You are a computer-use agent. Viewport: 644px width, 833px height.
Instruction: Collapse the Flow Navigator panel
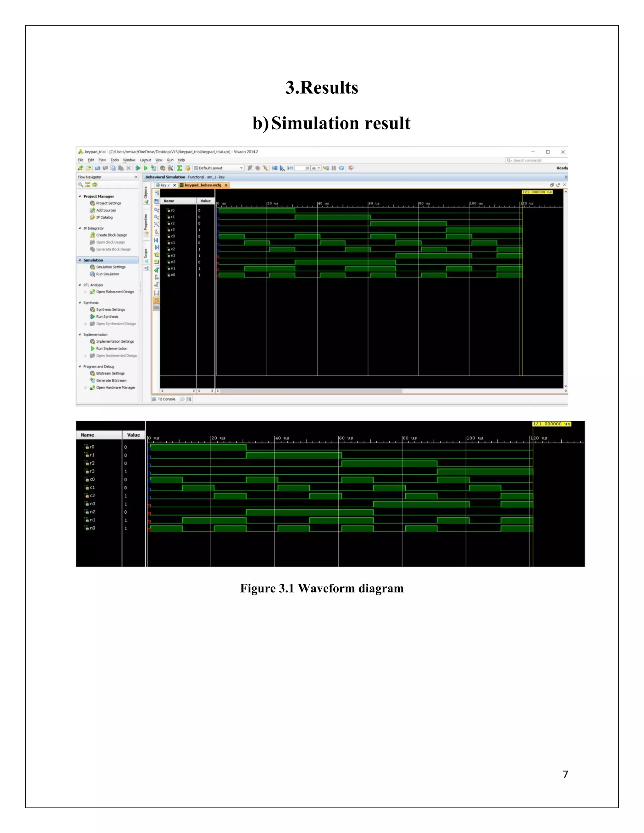[136, 177]
